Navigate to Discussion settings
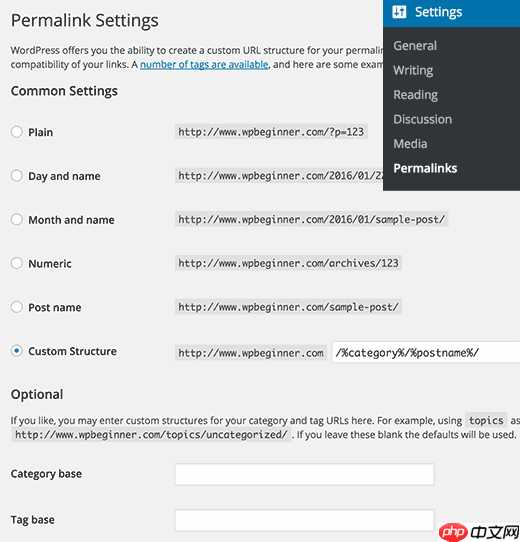This screenshot has height=542, width=520. click(422, 119)
